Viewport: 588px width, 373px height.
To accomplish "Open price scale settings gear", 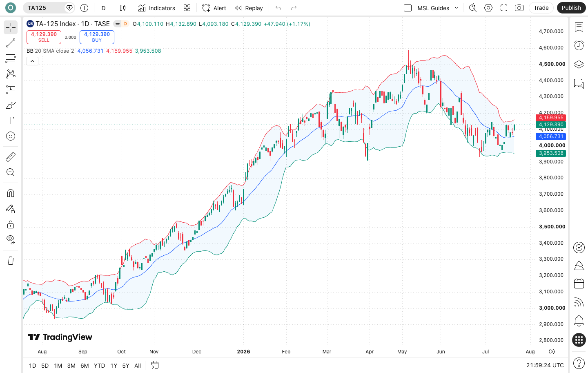I will coord(552,351).
